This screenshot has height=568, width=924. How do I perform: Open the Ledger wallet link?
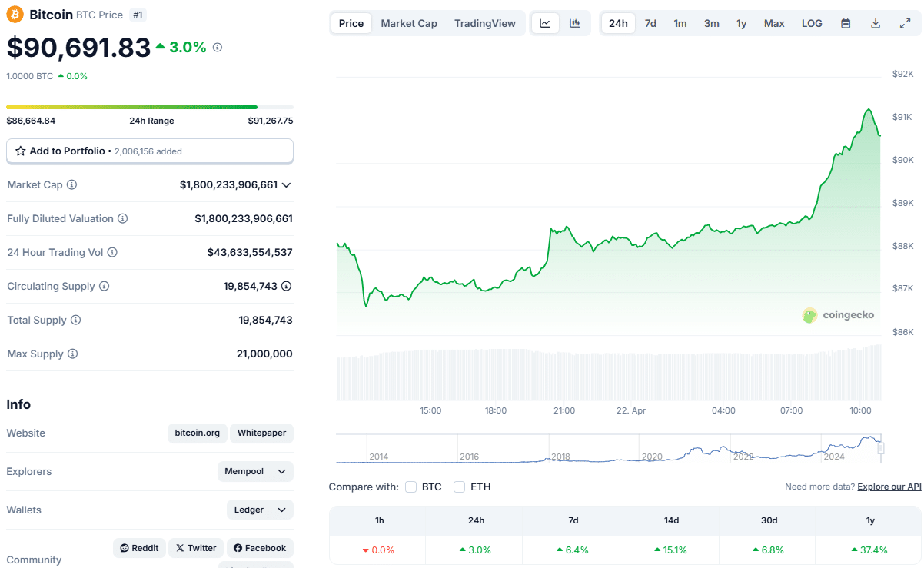tap(249, 510)
